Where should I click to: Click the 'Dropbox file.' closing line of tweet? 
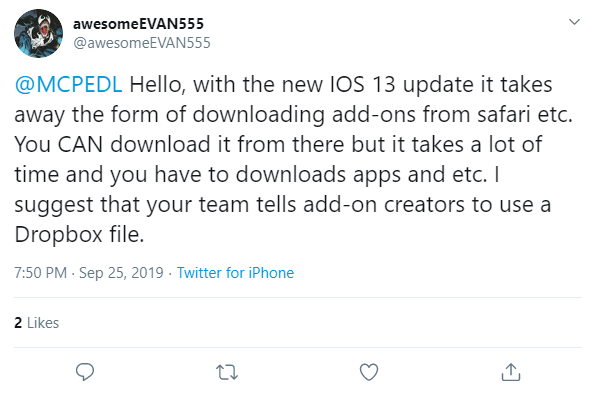pyautogui.click(x=79, y=234)
